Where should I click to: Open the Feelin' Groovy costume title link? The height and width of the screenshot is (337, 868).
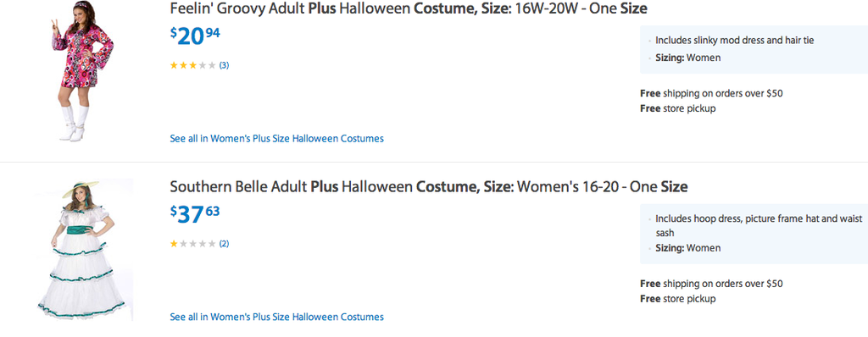409,8
